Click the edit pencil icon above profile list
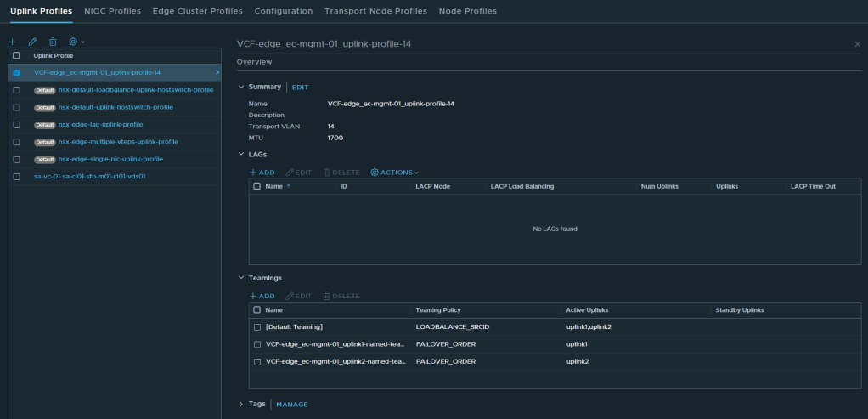 click(32, 42)
